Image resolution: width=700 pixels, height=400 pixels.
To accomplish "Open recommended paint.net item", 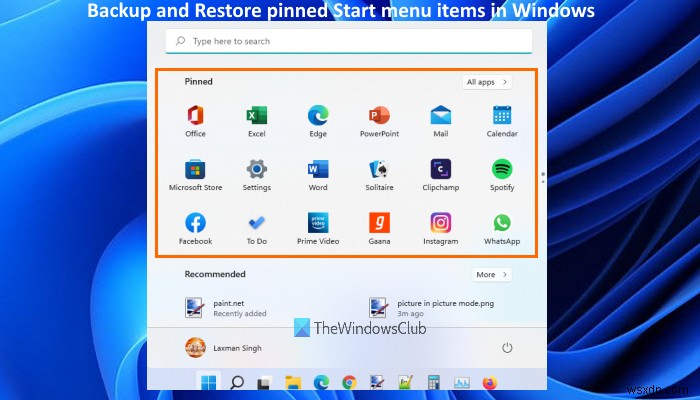I will coord(226,308).
